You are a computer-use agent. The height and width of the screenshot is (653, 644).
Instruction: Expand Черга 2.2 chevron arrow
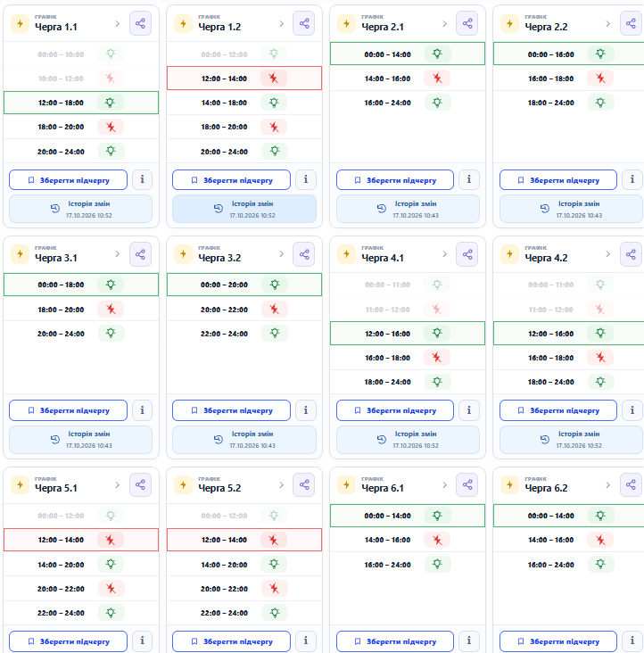point(607,24)
